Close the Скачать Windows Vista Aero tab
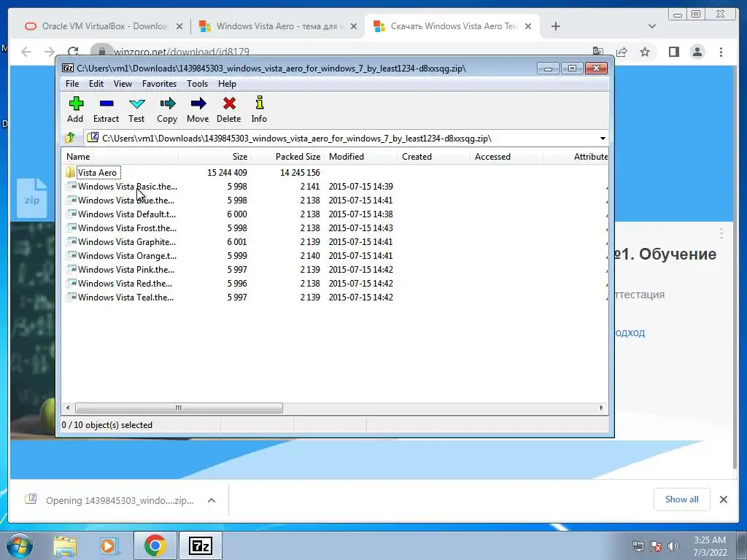This screenshot has height=560, width=747. (x=528, y=26)
